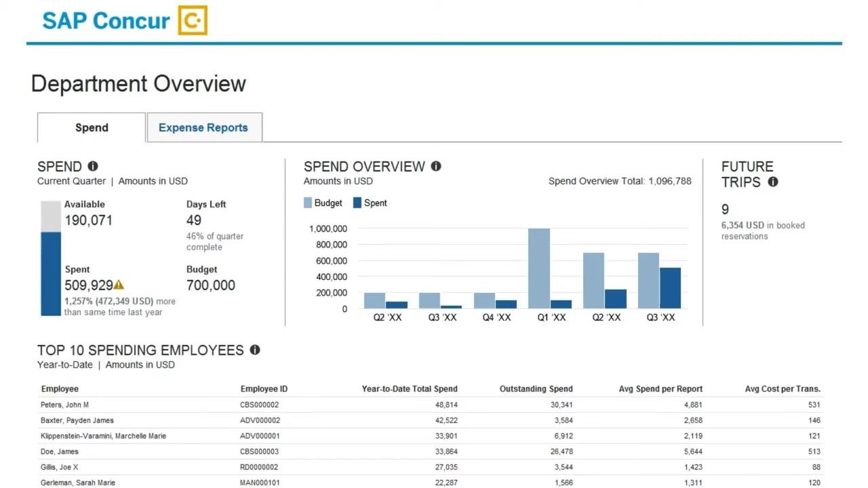Click the 6,354 USD booked reservations text
Viewport: 868px width, 488px height.
[x=763, y=230]
